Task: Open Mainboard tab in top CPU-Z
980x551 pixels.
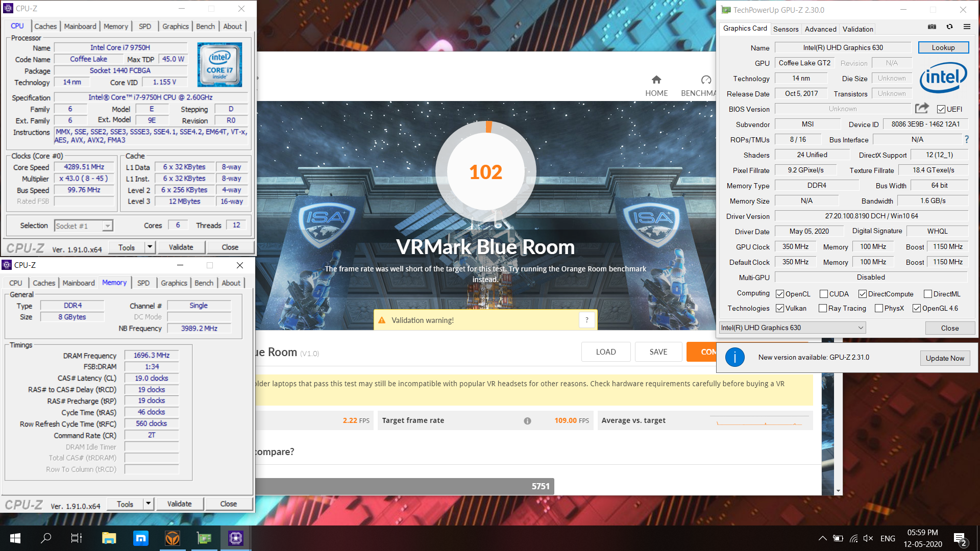Action: click(80, 27)
